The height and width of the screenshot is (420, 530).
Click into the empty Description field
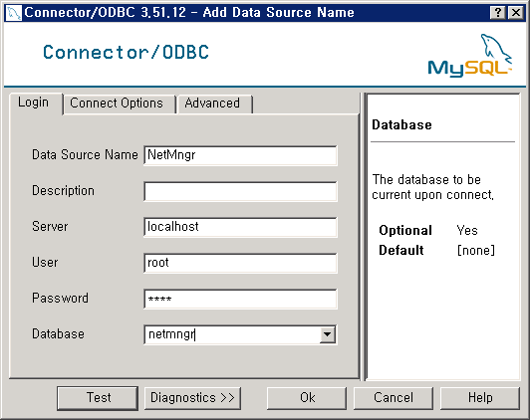click(x=240, y=191)
